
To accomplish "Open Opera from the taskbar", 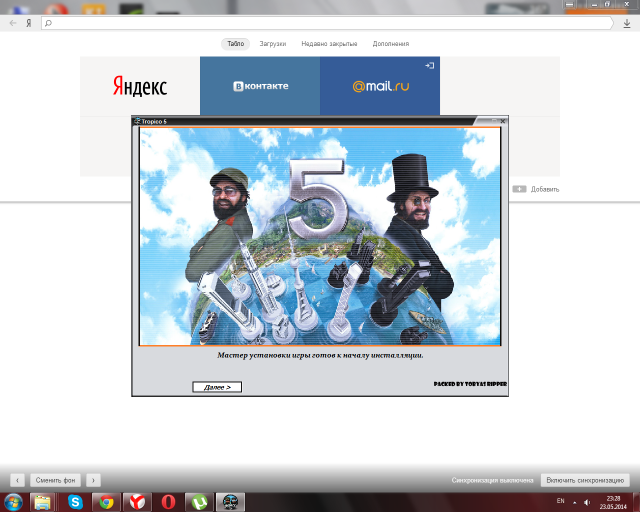I will pos(169,502).
